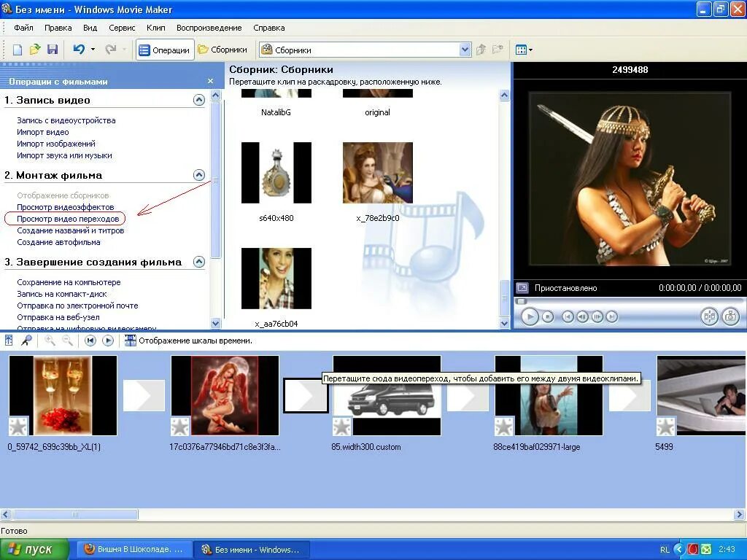
Task: Click Отправка по электронной почте link
Action: [x=77, y=306]
